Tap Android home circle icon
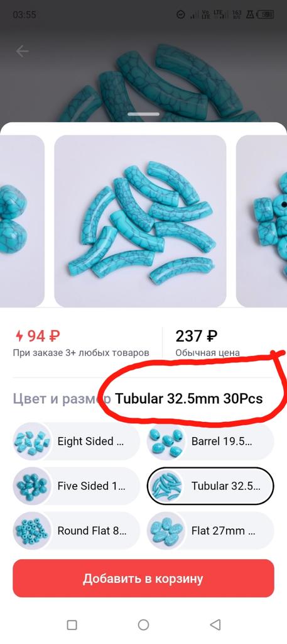 tap(143, 625)
